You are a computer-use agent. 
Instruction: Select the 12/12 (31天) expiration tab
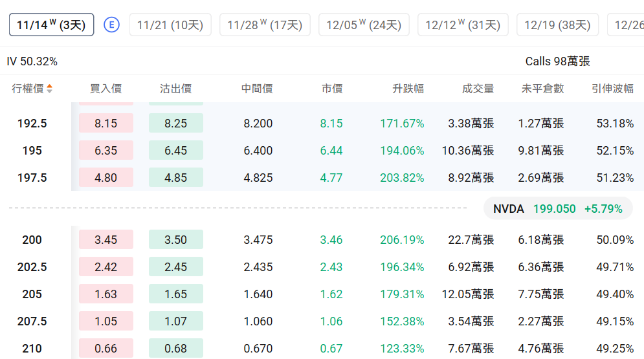463,25
